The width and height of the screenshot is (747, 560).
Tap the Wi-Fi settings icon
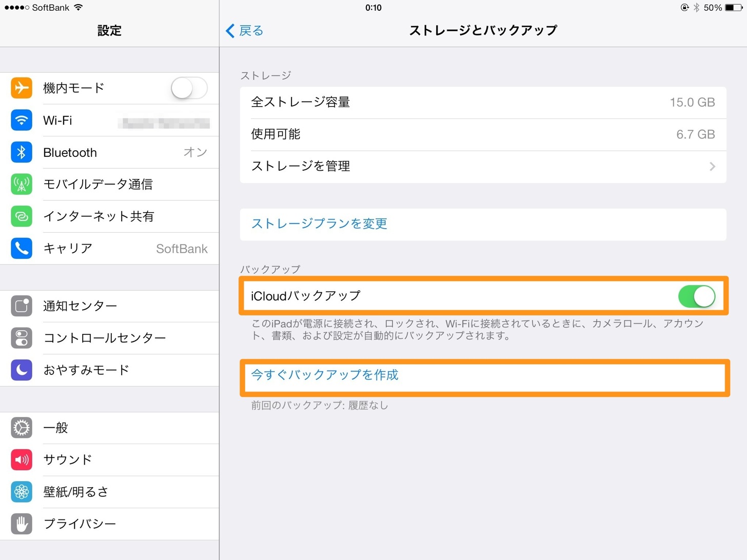[22, 121]
